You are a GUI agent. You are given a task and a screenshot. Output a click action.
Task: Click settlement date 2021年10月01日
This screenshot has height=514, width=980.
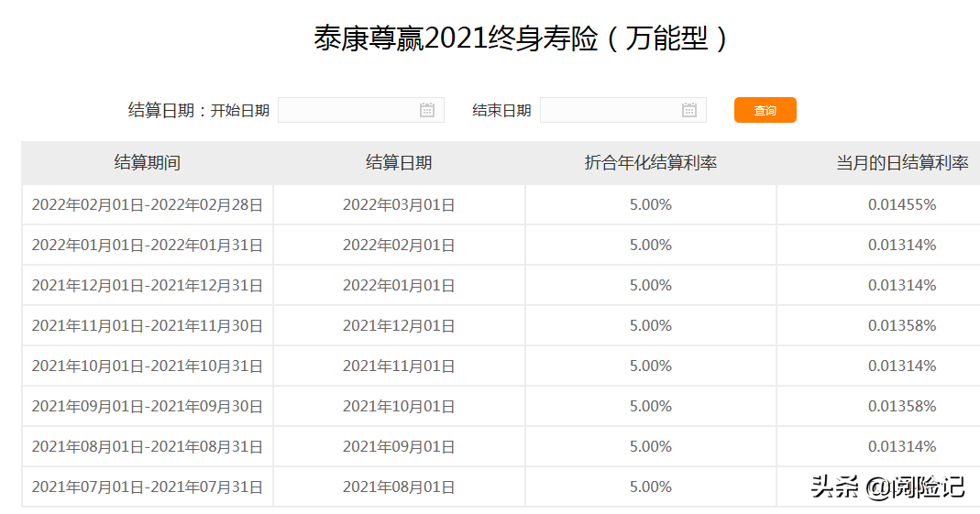pyautogui.click(x=399, y=407)
